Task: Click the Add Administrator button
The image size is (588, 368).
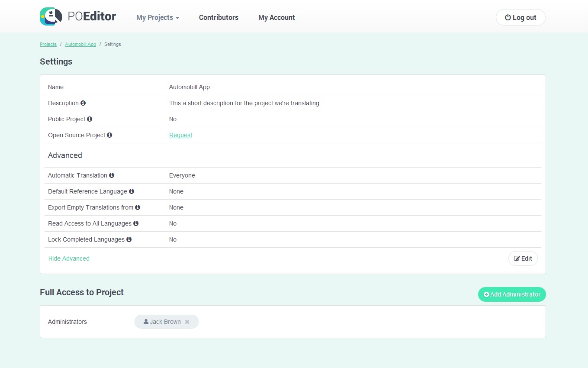Action: point(512,294)
